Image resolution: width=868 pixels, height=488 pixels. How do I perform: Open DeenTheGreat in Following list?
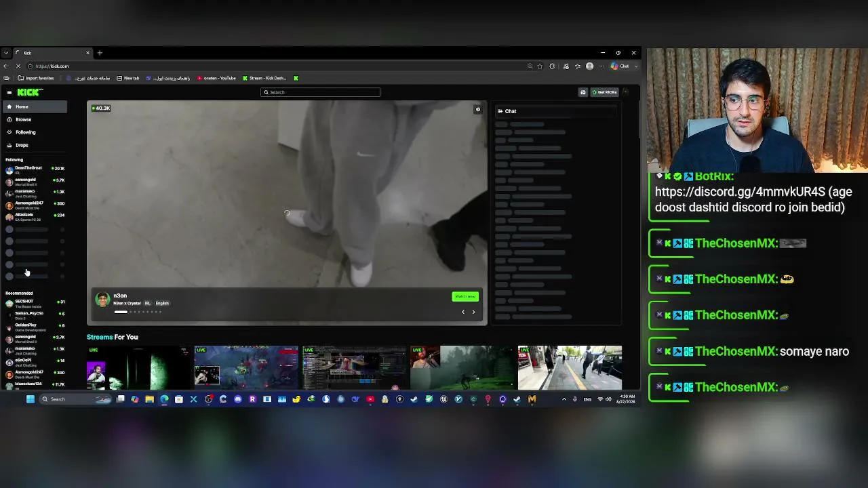click(x=35, y=169)
